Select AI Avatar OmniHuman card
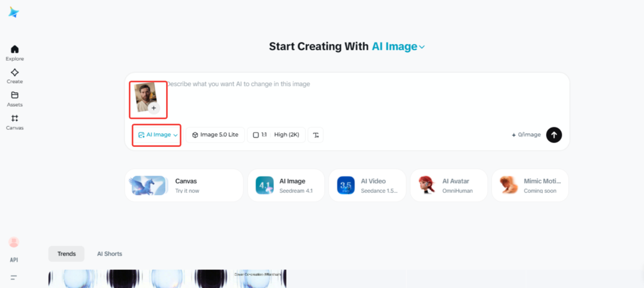This screenshot has width=644, height=288. [x=449, y=185]
